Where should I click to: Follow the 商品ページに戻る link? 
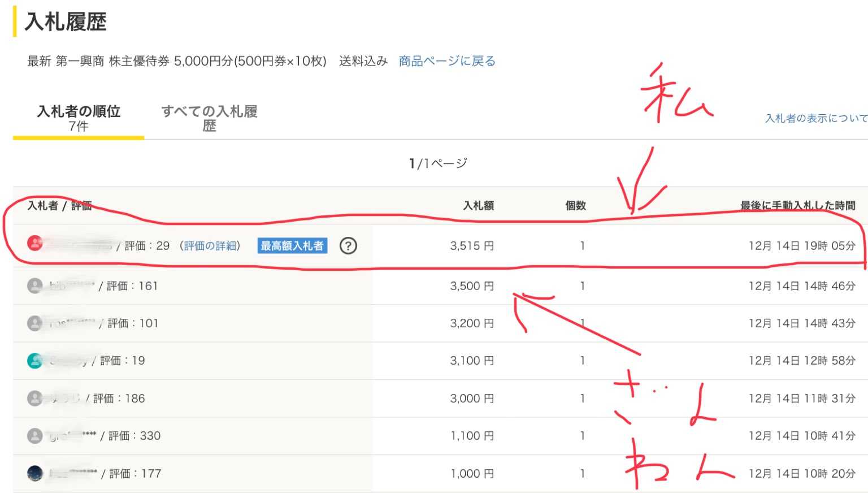point(447,61)
